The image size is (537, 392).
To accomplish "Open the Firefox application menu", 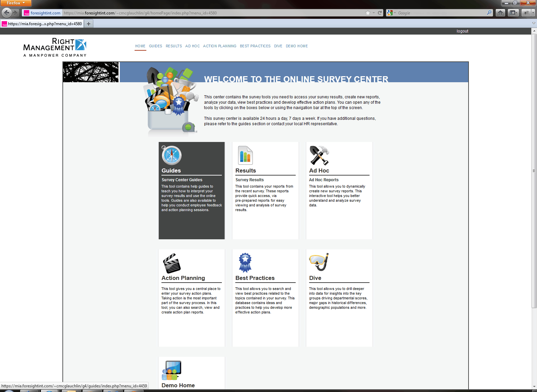I will click(x=16, y=3).
